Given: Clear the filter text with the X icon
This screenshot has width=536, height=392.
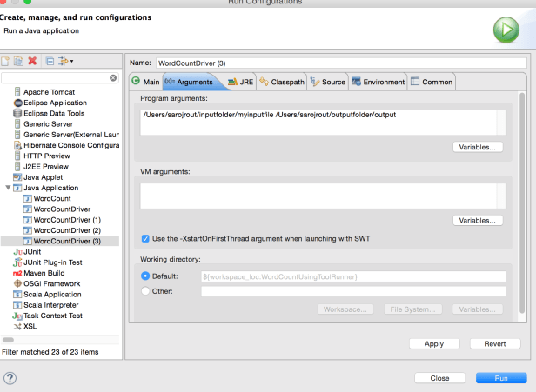Looking at the screenshot, I should (x=112, y=78).
